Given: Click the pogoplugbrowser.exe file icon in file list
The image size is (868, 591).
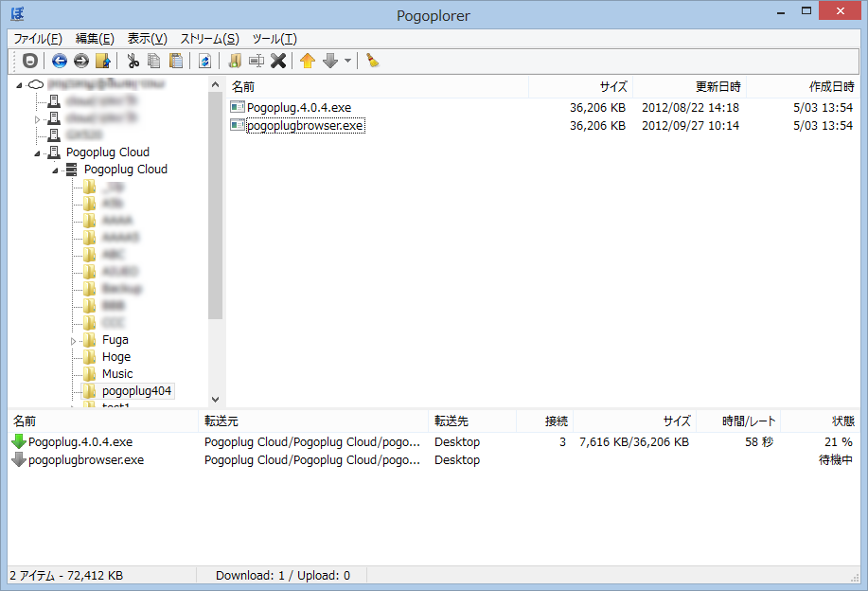Looking at the screenshot, I should 238,125.
